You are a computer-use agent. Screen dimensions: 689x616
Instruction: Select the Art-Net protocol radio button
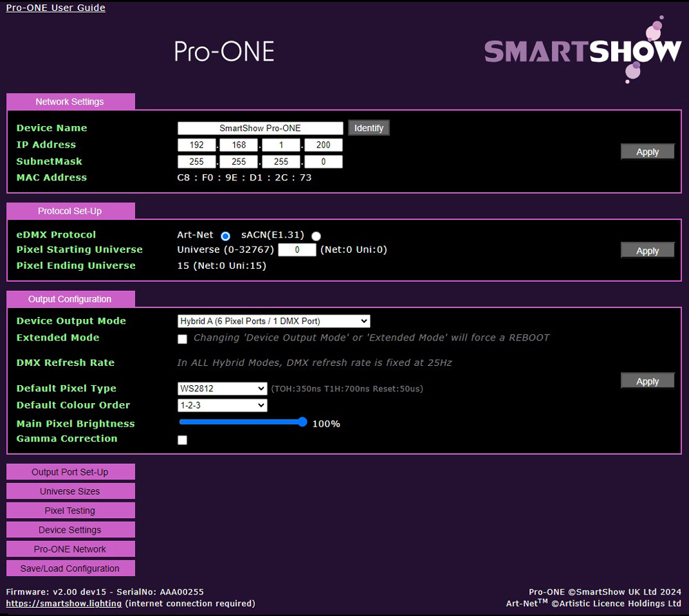(x=225, y=236)
